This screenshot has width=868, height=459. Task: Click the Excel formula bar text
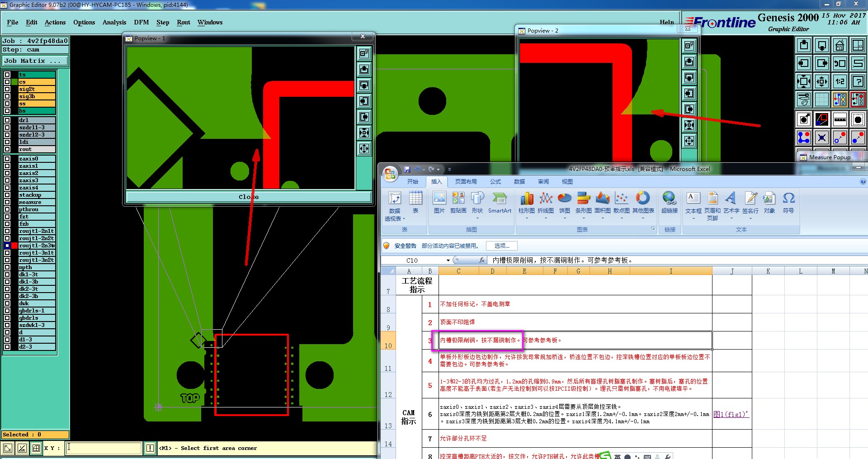[563, 260]
